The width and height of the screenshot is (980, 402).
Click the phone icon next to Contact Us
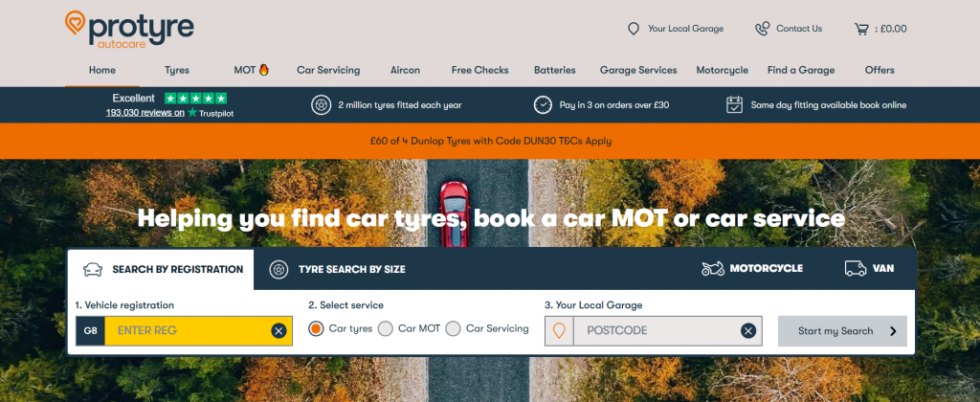pyautogui.click(x=762, y=29)
